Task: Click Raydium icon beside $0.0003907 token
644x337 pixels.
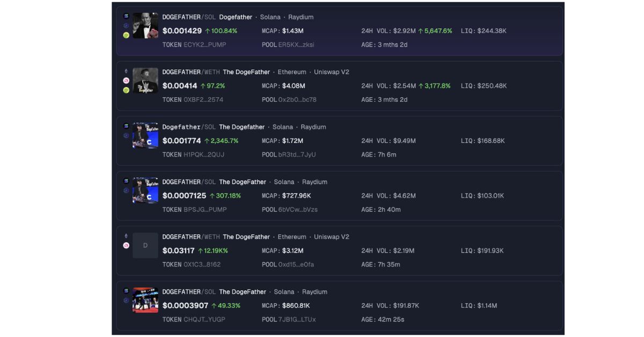Action: point(126,301)
